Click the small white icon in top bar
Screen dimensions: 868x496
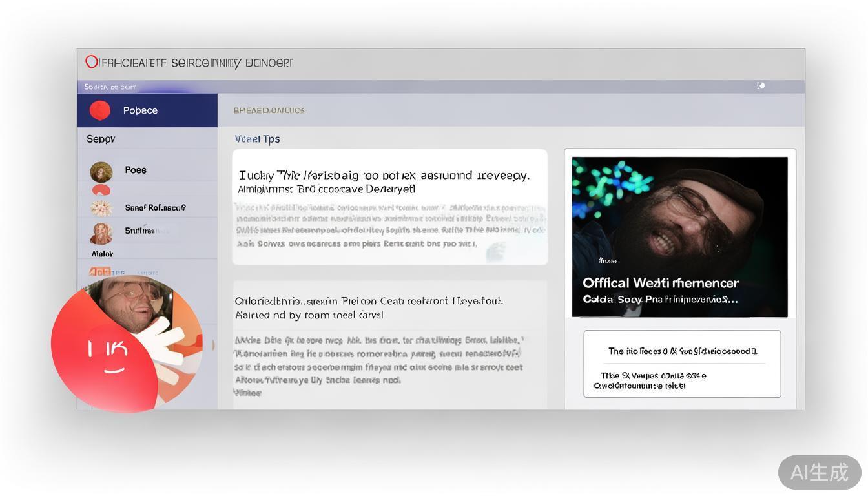[761, 86]
